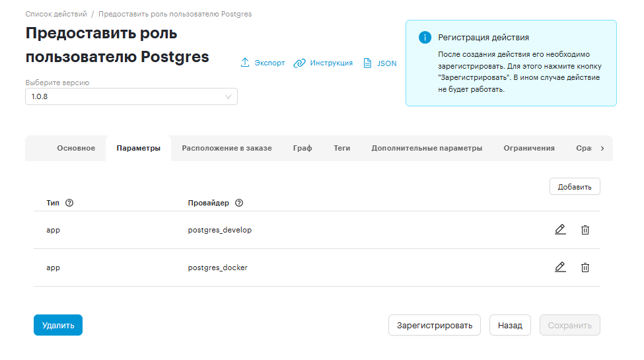Go back with the Назад button
Viewport: 644px width, 360px height.
[510, 325]
